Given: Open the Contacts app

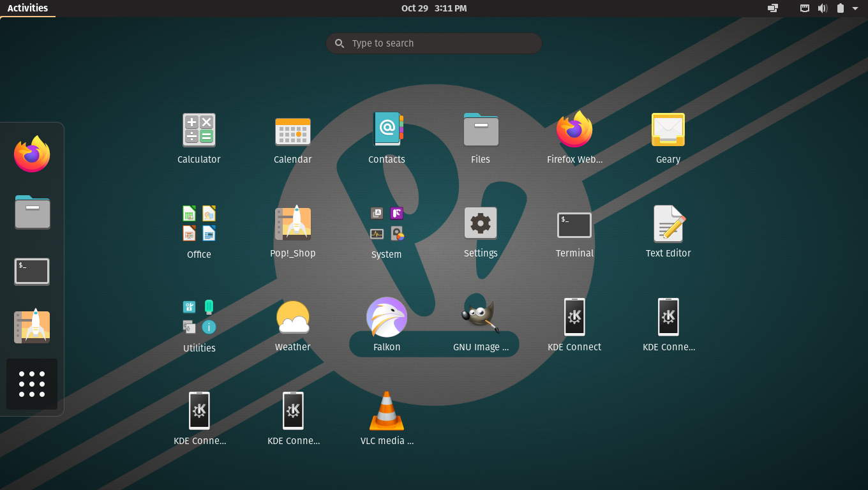Looking at the screenshot, I should tap(387, 130).
